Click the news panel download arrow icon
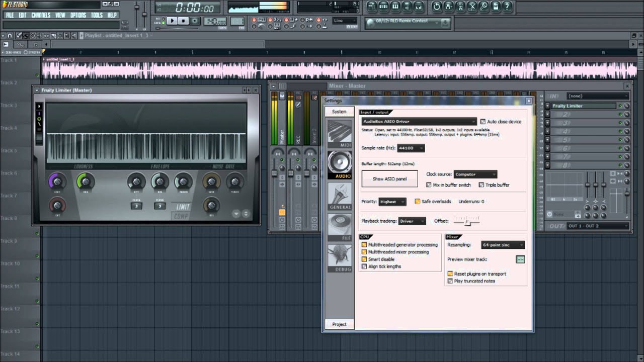 pyautogui.click(x=445, y=23)
